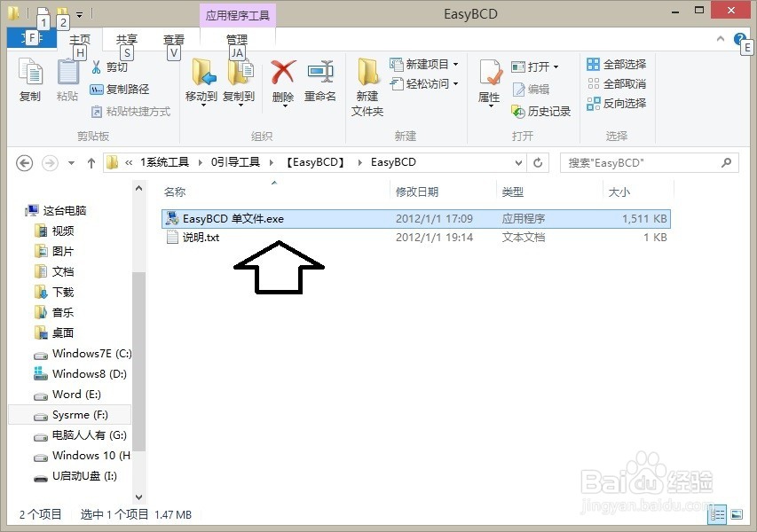
Task: Click the Cut (剪切) scissors icon
Action: (96, 67)
